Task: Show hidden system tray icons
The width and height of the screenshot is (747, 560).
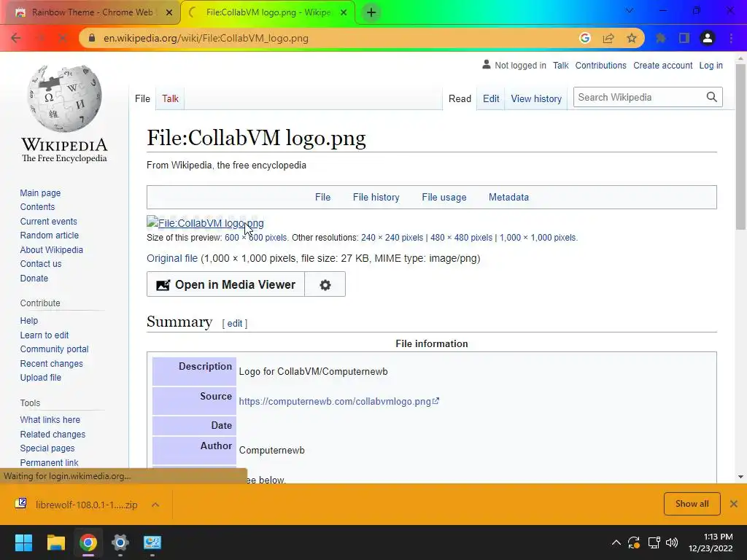Action: pyautogui.click(x=616, y=542)
